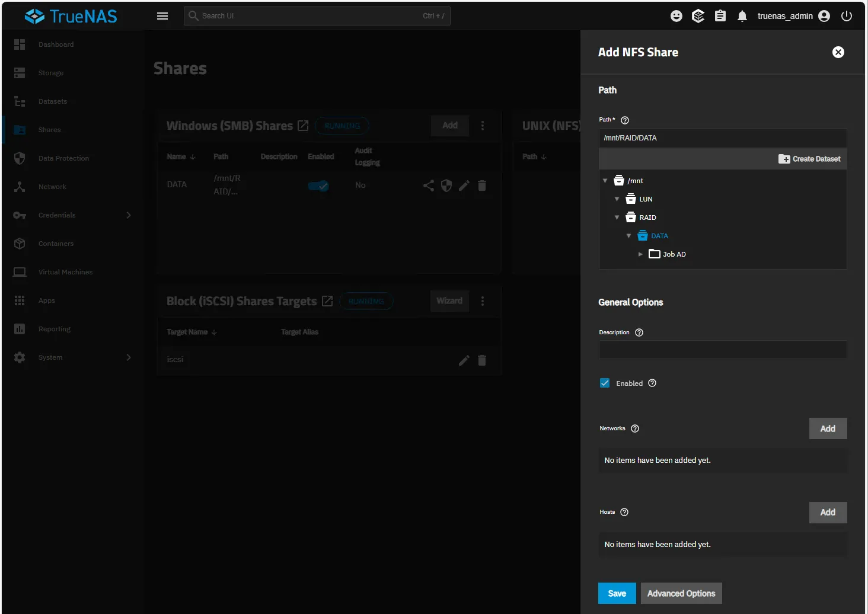
Task: Toggle the sidebar hamburger menu
Action: [162, 16]
